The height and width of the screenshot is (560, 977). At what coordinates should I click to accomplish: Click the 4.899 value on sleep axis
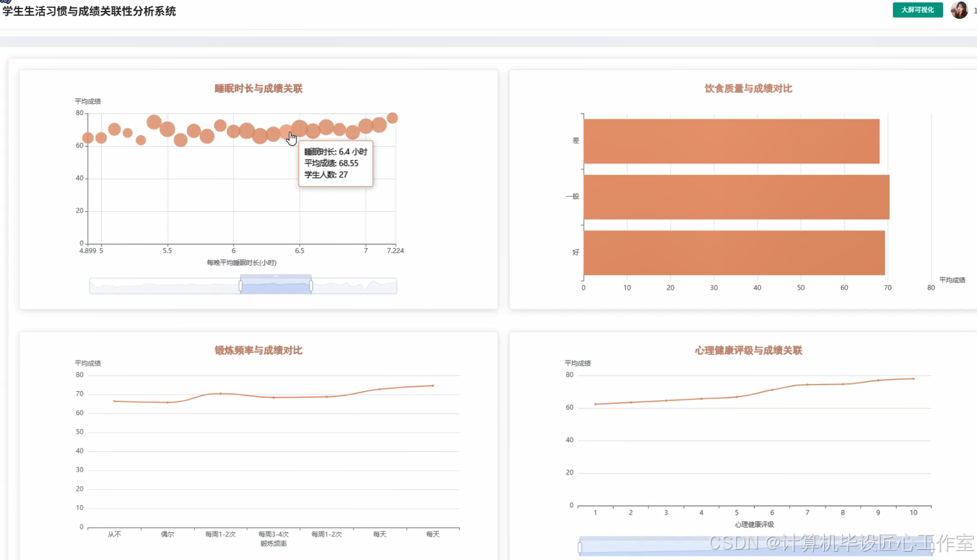[87, 251]
